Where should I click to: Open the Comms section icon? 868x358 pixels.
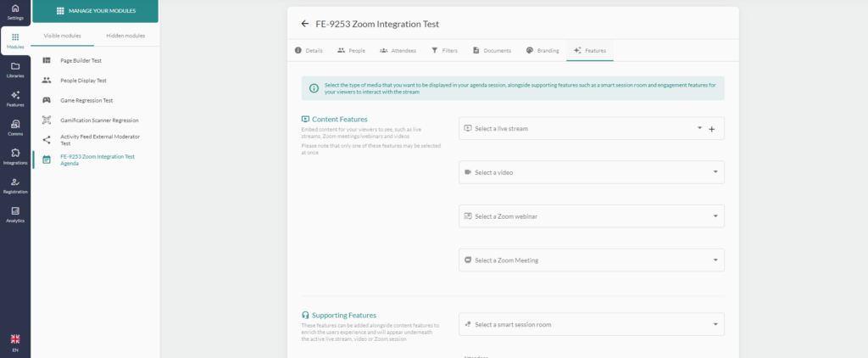15,127
